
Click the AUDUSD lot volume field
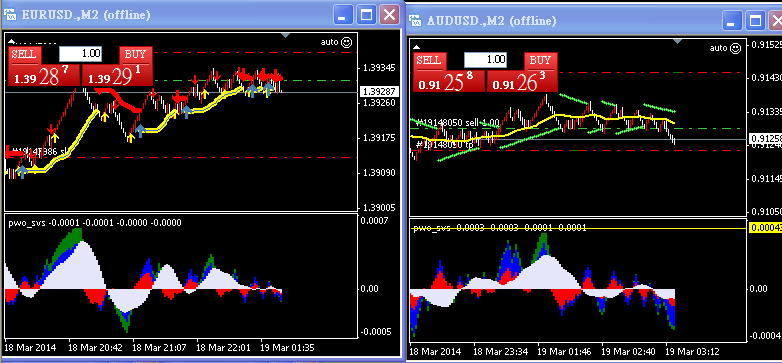[x=485, y=60]
